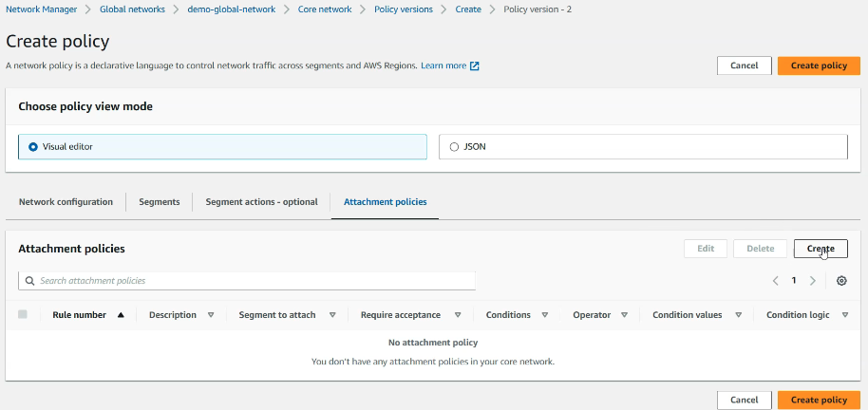The image size is (868, 410).
Task: Switch to the Segments tab
Action: tap(160, 202)
